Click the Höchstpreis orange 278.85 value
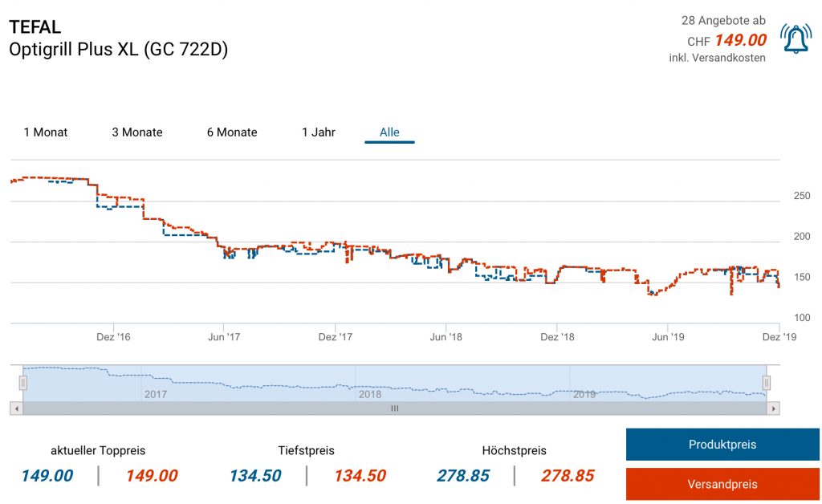Viewport: 822px width, 504px height. [568, 476]
